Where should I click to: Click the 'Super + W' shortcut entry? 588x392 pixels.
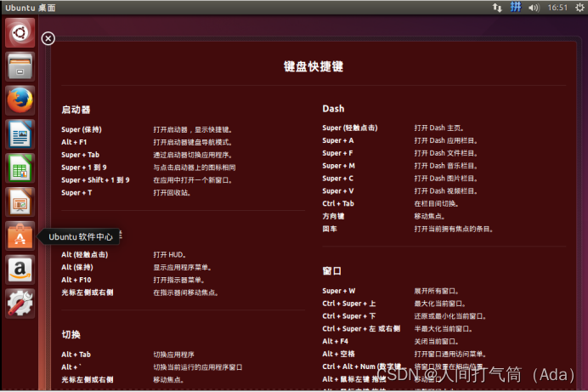click(339, 291)
